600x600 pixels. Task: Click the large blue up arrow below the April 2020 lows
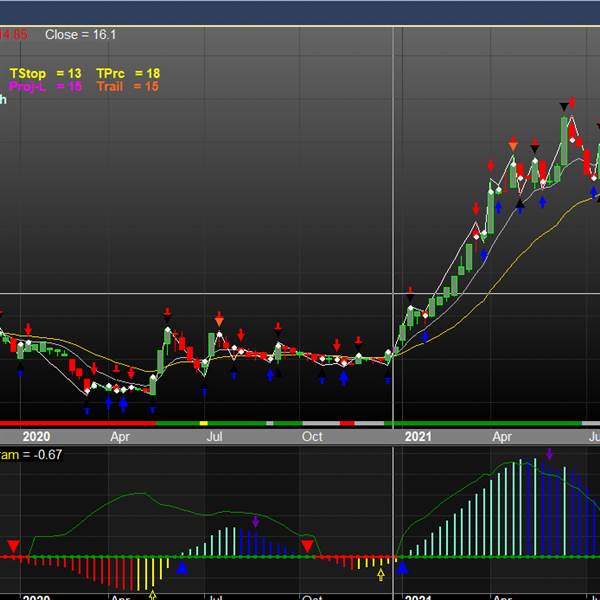click(x=123, y=404)
